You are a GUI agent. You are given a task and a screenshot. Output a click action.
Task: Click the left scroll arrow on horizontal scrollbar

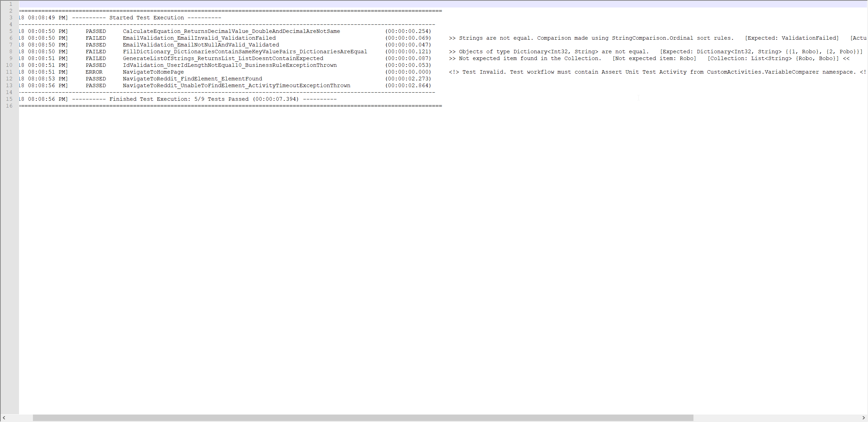(x=4, y=418)
